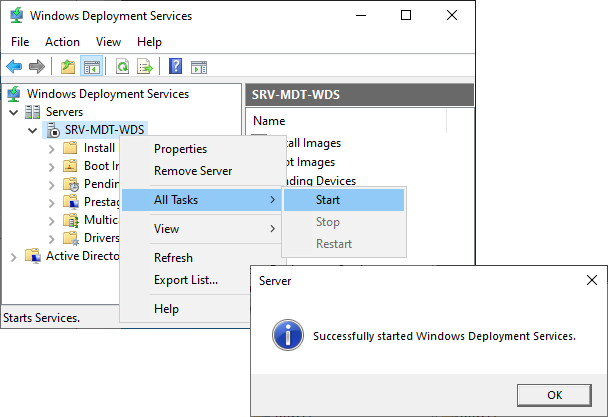608x417 pixels.
Task: Click the Up one level folder icon
Action: coord(68,66)
